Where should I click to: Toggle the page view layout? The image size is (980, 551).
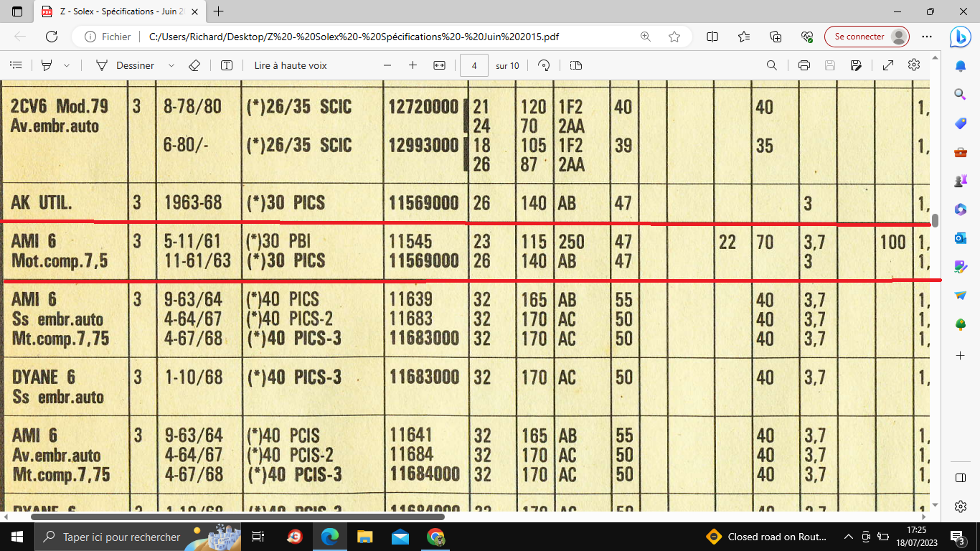click(x=576, y=65)
